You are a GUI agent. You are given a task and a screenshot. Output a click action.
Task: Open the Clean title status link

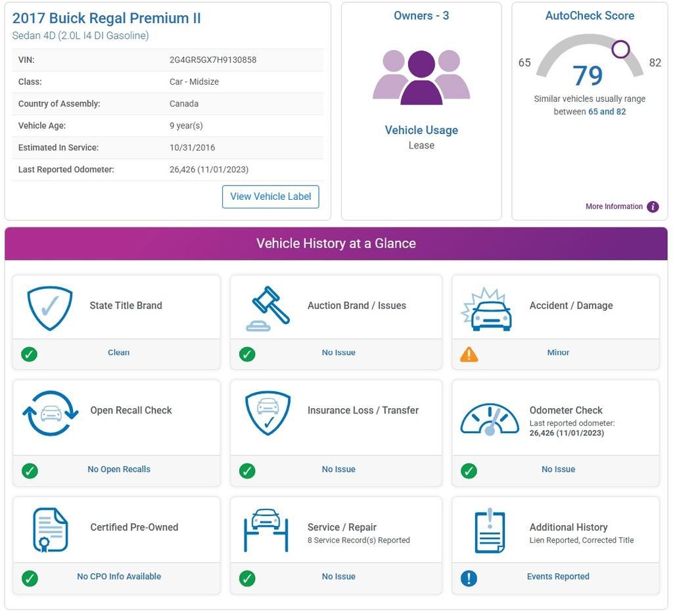118,352
